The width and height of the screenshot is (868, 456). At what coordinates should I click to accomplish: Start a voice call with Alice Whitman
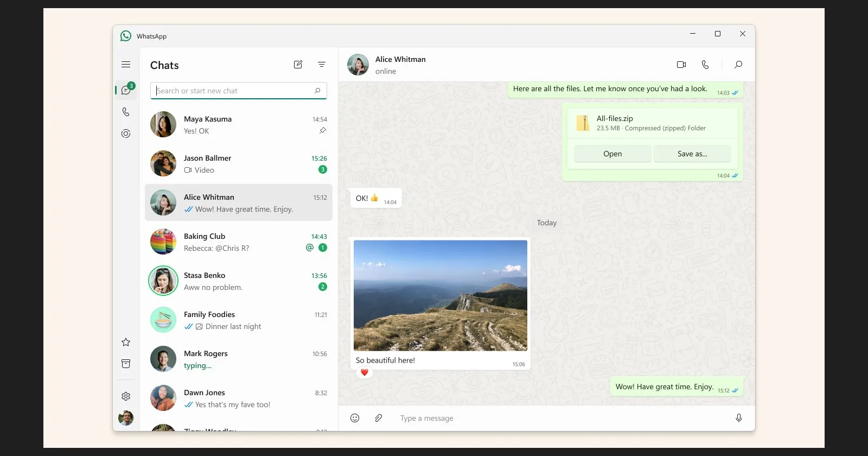(705, 65)
